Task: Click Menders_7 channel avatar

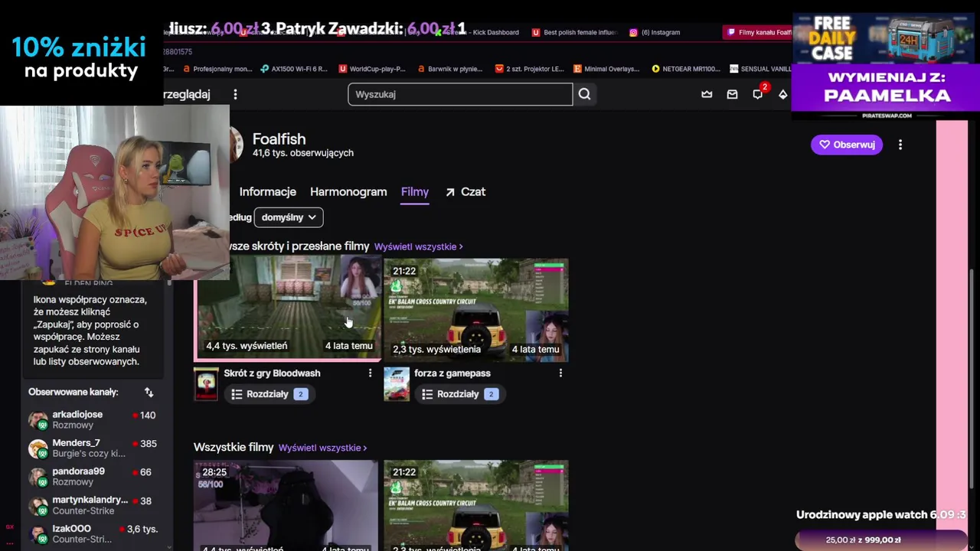Action: (38, 448)
